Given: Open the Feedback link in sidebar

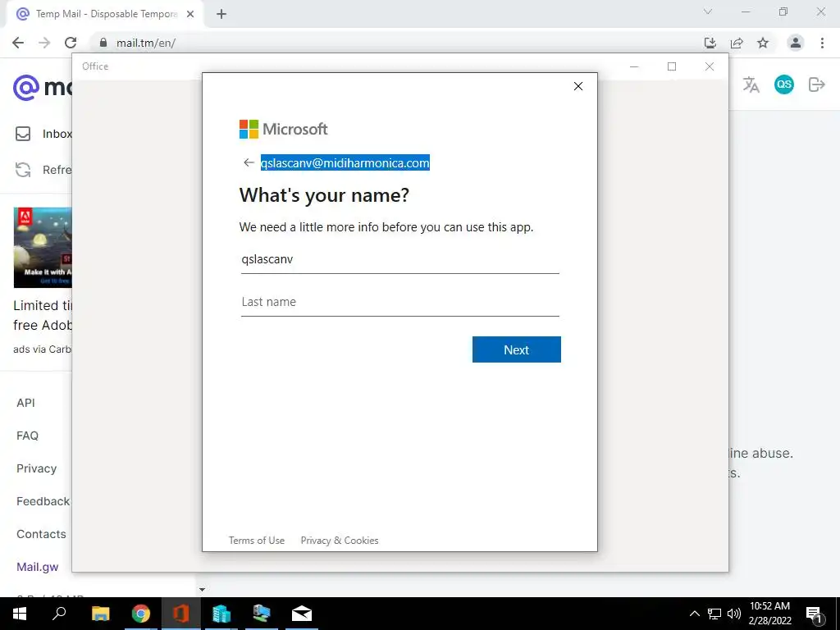Looking at the screenshot, I should 43,501.
